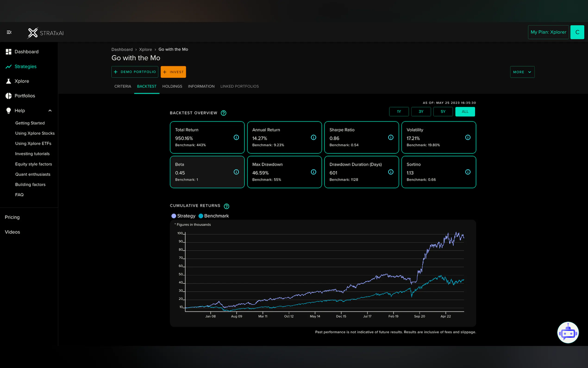The height and width of the screenshot is (368, 588).
Task: Click Total Return info icon
Action: click(236, 137)
